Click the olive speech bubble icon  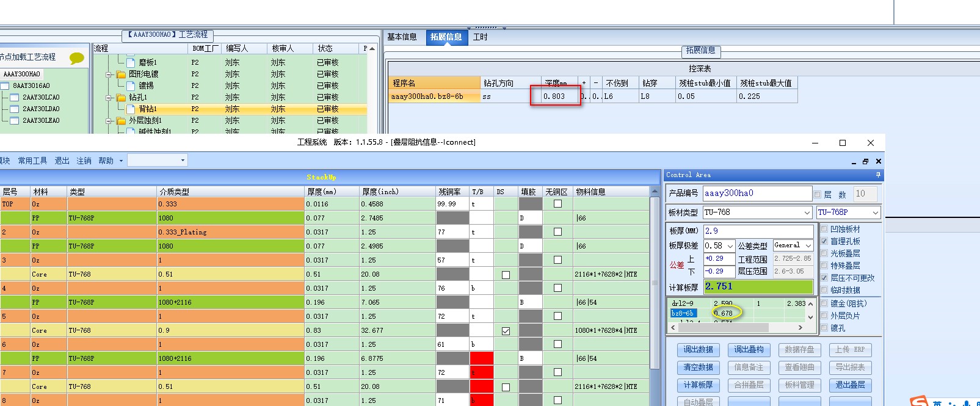pos(77,58)
